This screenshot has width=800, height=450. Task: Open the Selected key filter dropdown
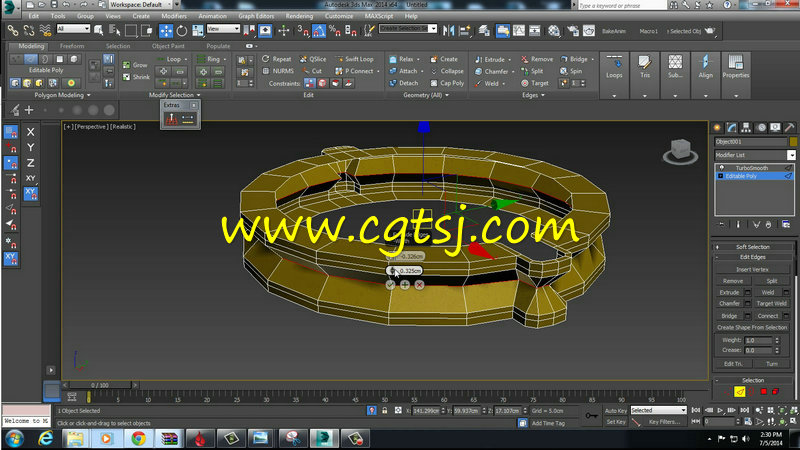658,410
